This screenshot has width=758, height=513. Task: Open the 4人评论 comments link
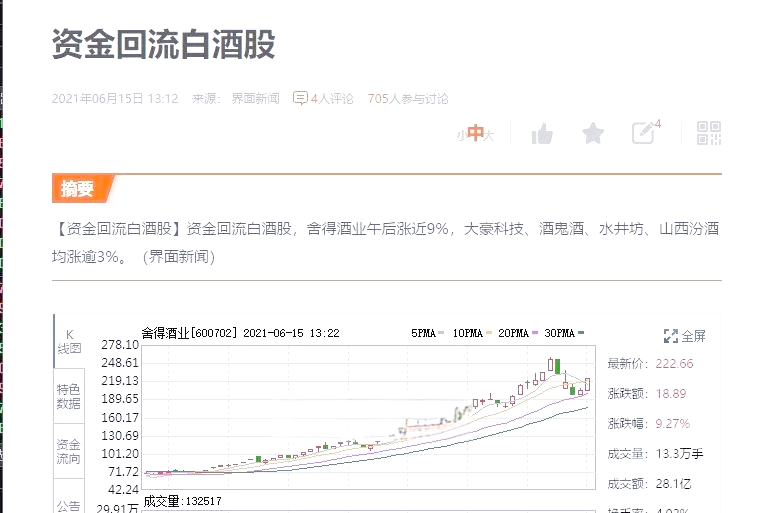pos(332,99)
